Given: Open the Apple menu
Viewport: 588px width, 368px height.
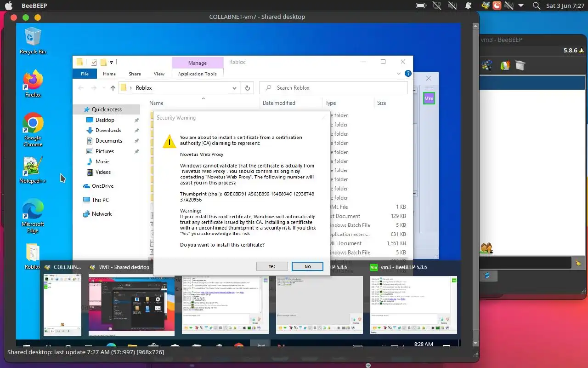Looking at the screenshot, I should [x=9, y=6].
